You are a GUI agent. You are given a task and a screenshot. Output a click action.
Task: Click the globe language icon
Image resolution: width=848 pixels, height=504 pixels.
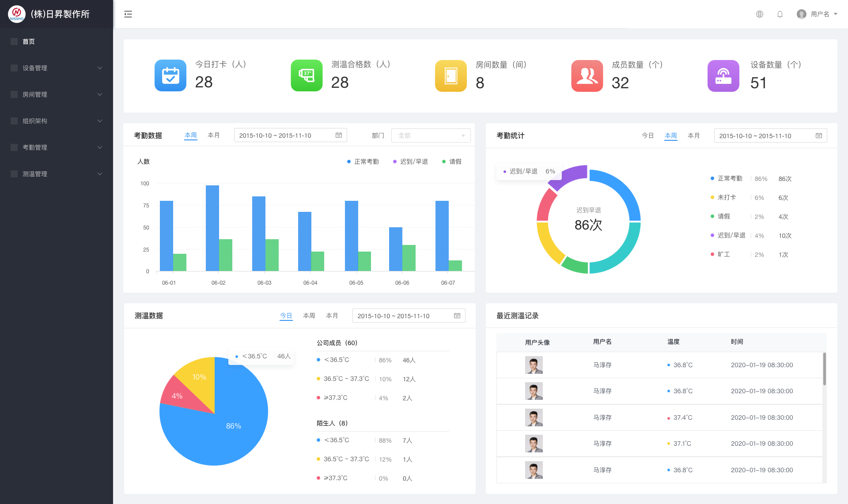point(759,14)
